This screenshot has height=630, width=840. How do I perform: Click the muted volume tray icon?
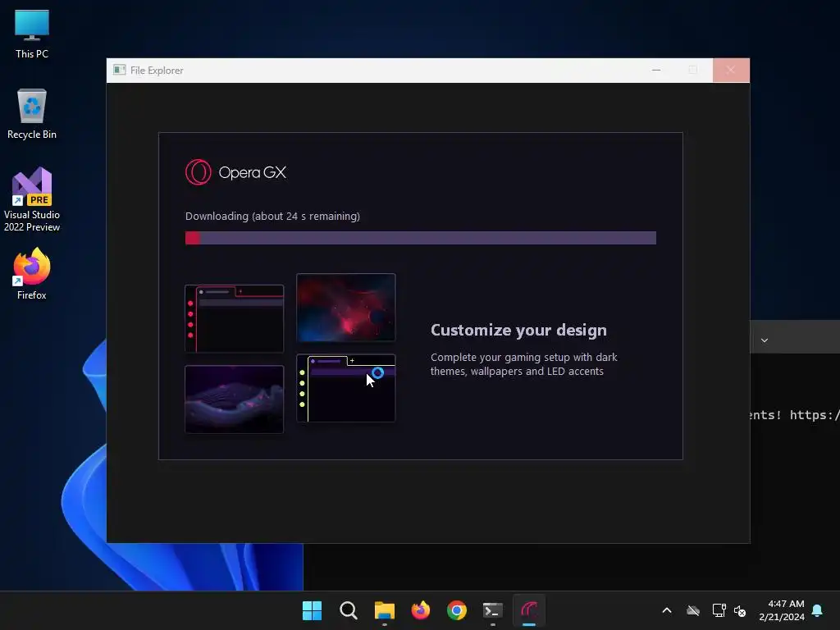click(x=740, y=610)
